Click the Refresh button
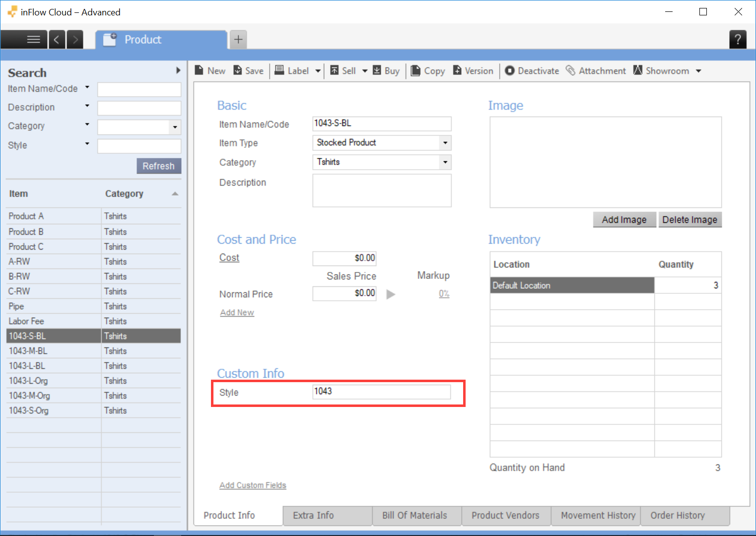The width and height of the screenshot is (756, 536). coord(159,166)
